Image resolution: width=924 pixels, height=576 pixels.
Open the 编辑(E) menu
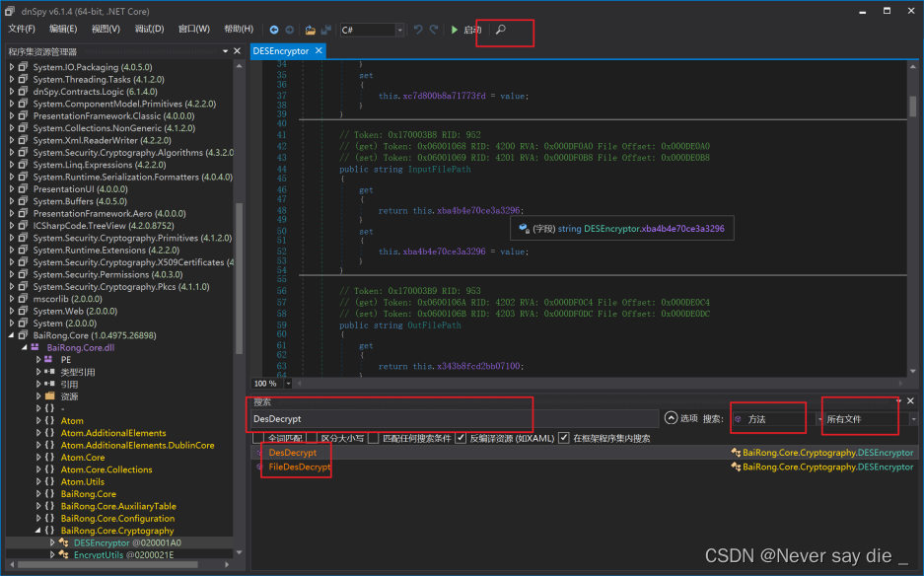pos(62,29)
